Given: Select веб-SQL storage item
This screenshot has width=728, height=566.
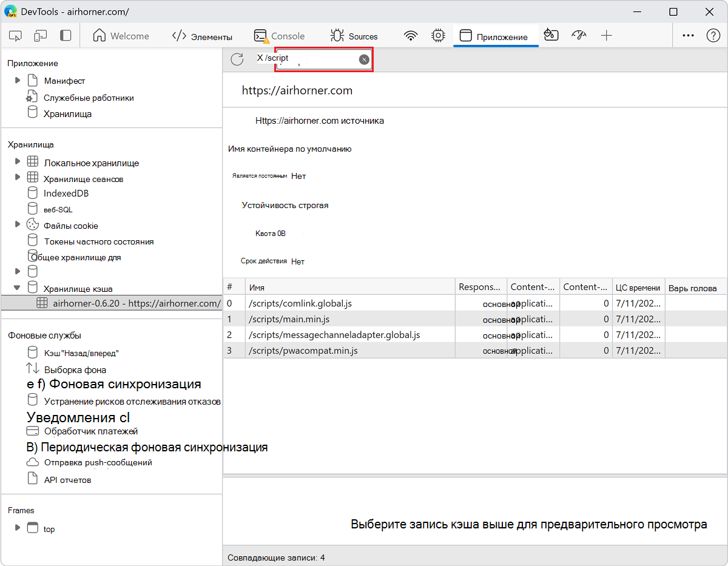Looking at the screenshot, I should [x=58, y=209].
